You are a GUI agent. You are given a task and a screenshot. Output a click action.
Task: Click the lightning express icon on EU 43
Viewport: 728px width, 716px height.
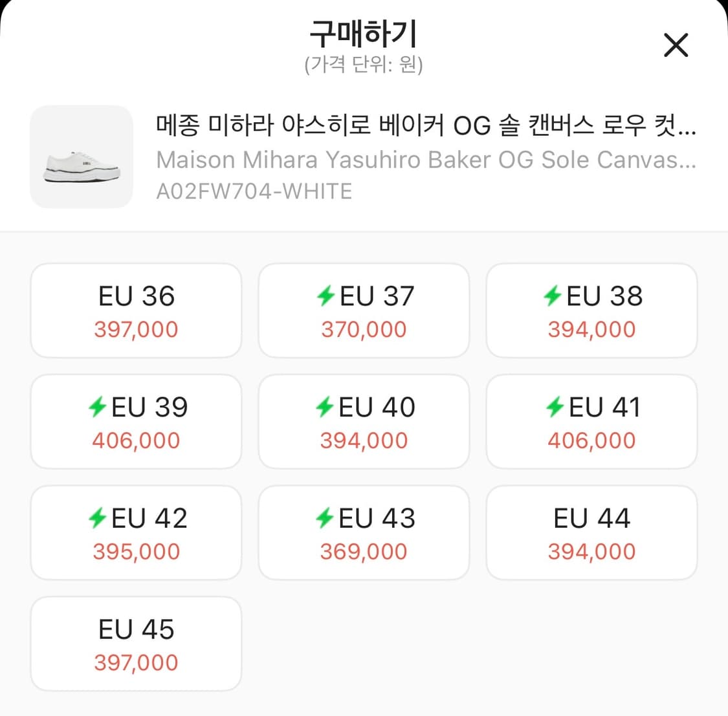pos(326,517)
